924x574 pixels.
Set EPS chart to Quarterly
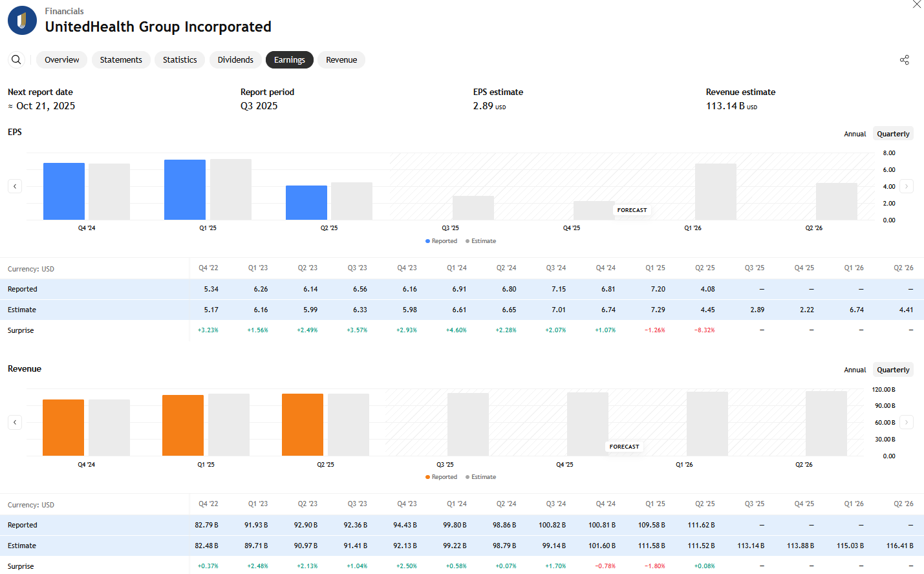click(893, 134)
